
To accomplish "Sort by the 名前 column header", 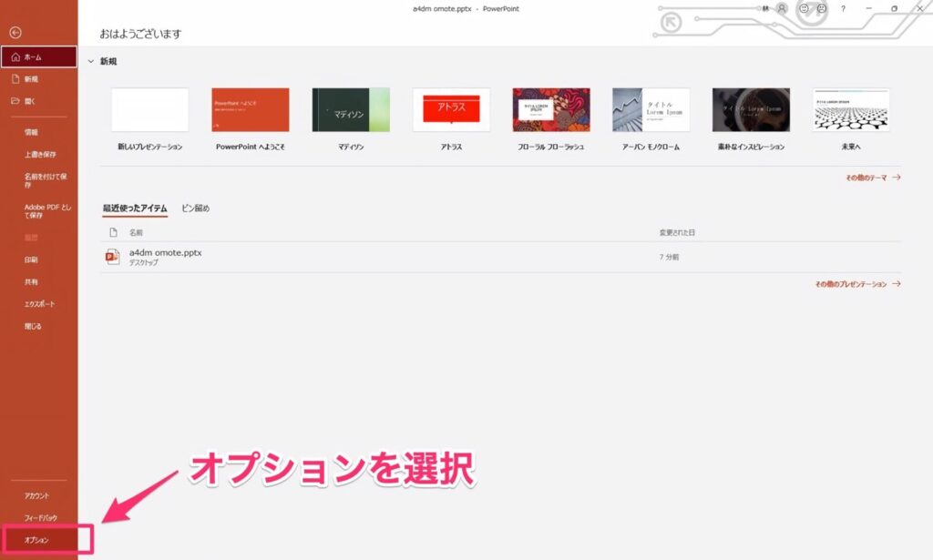I will click(137, 232).
